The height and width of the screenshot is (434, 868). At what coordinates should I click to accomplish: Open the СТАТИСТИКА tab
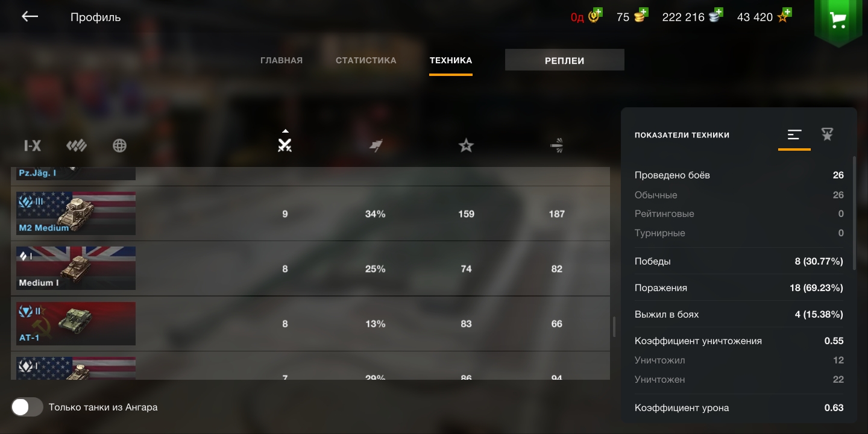(366, 60)
